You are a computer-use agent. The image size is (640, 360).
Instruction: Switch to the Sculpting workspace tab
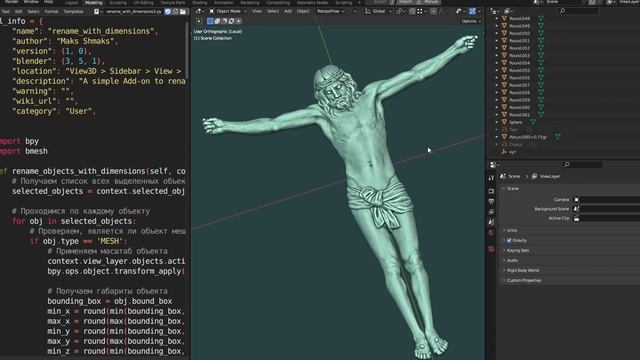(118, 2)
